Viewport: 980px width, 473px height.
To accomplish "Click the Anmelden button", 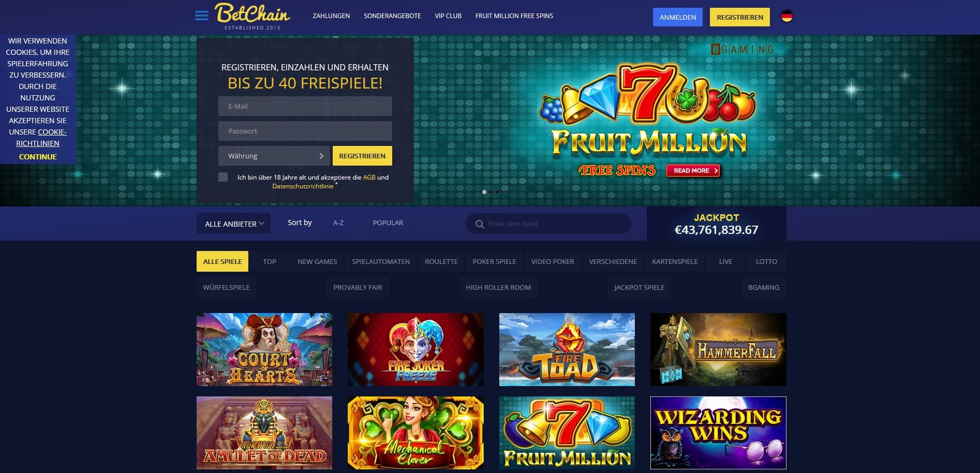I will 678,17.
